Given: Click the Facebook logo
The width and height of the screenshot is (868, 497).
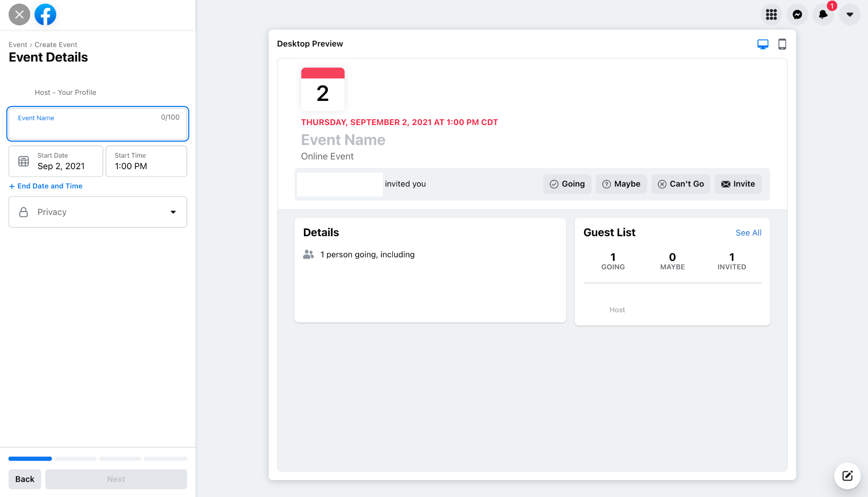Looking at the screenshot, I should (x=45, y=14).
